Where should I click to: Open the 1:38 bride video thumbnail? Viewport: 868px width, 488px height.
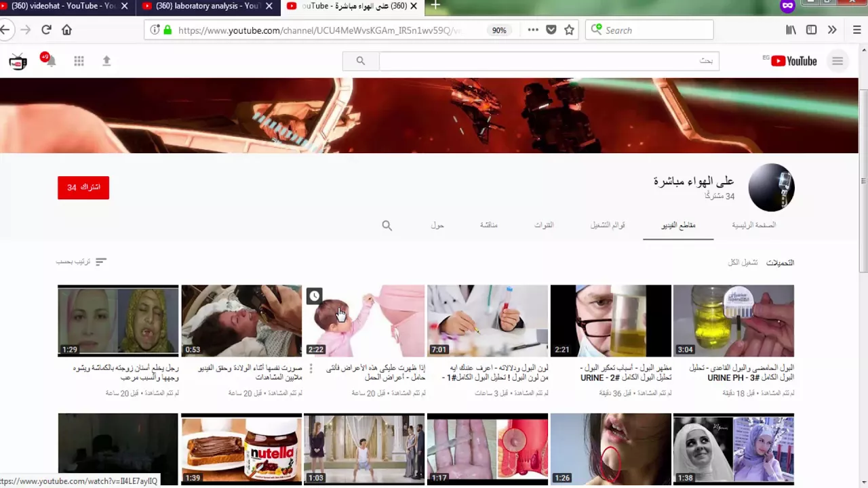[734, 449]
